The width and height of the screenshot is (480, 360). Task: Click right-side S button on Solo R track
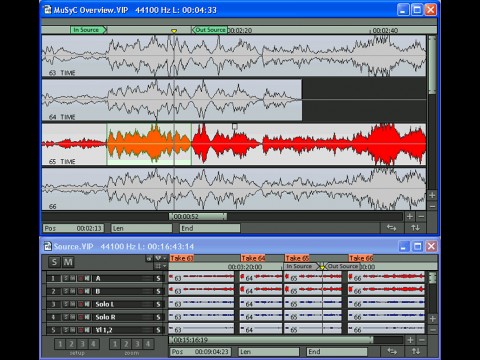tap(159, 317)
